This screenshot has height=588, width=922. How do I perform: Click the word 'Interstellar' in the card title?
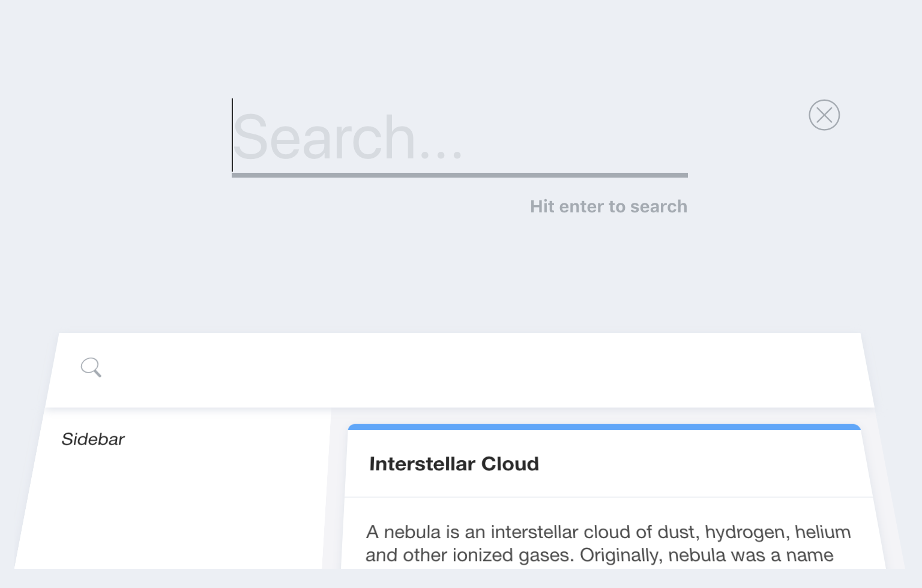(423, 464)
